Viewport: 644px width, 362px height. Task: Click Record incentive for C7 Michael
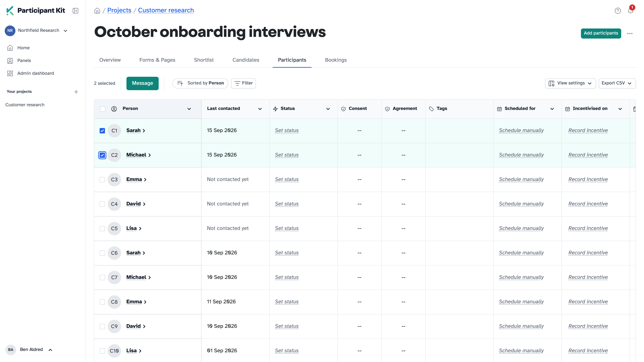pyautogui.click(x=588, y=277)
